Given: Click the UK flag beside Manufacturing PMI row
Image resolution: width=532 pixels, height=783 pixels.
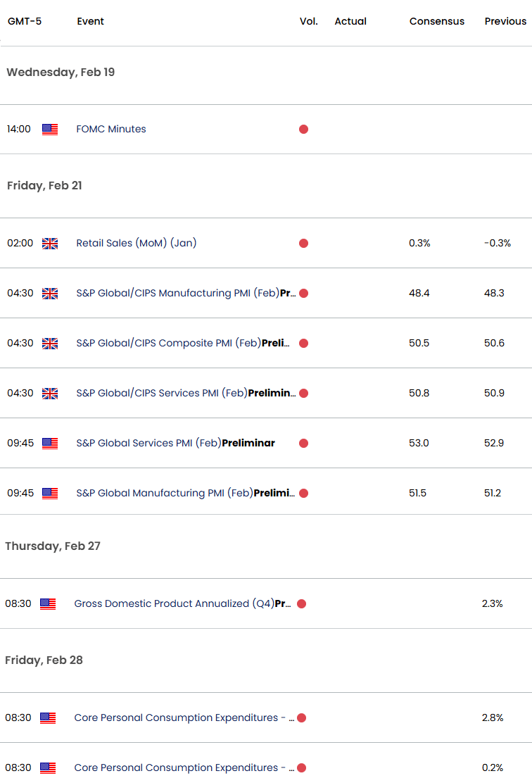Looking at the screenshot, I should click(x=50, y=293).
